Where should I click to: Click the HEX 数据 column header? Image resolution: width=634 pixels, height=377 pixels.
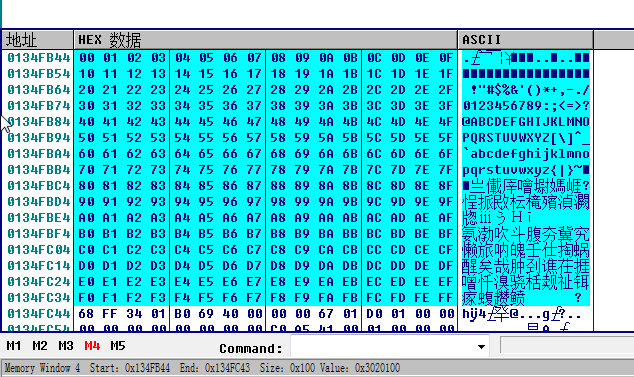[x=266, y=40]
